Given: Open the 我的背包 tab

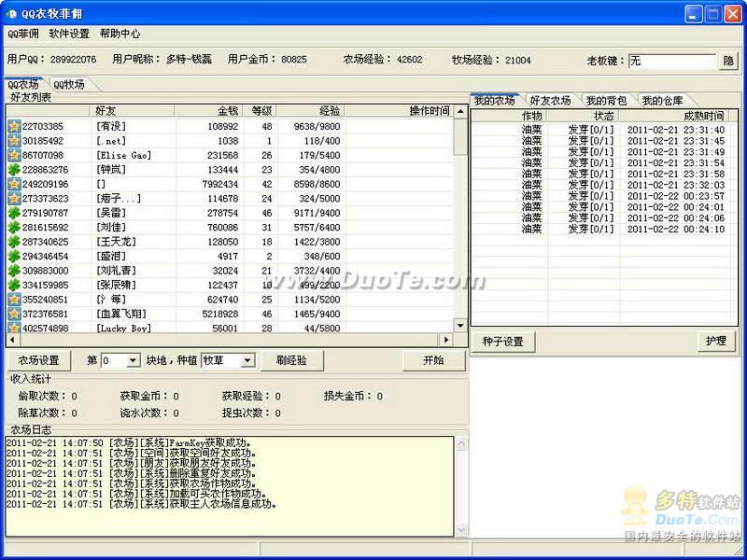Looking at the screenshot, I should tap(606, 101).
